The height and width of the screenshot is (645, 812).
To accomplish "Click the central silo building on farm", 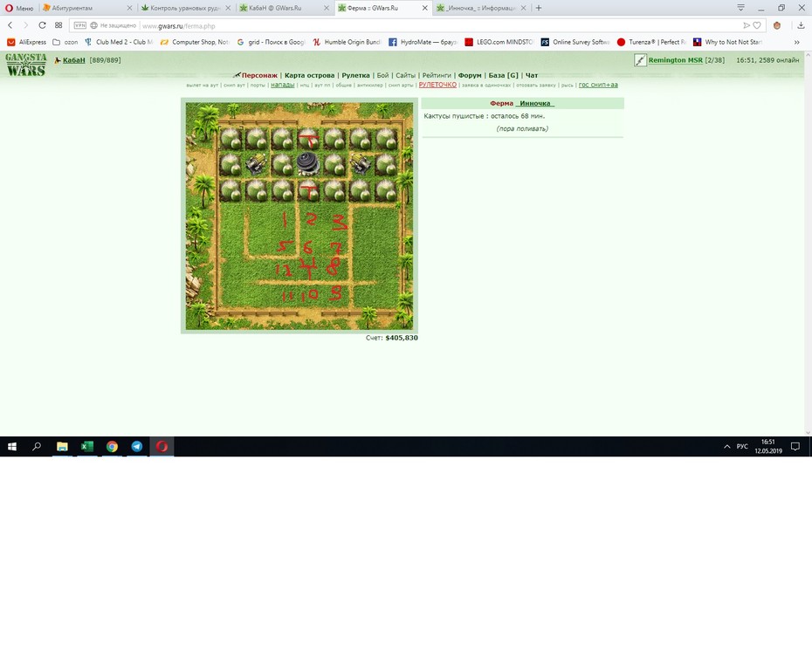I will coord(308,164).
